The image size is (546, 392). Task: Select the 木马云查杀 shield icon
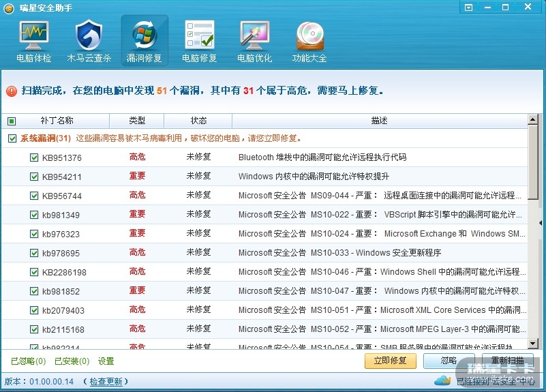(x=89, y=42)
